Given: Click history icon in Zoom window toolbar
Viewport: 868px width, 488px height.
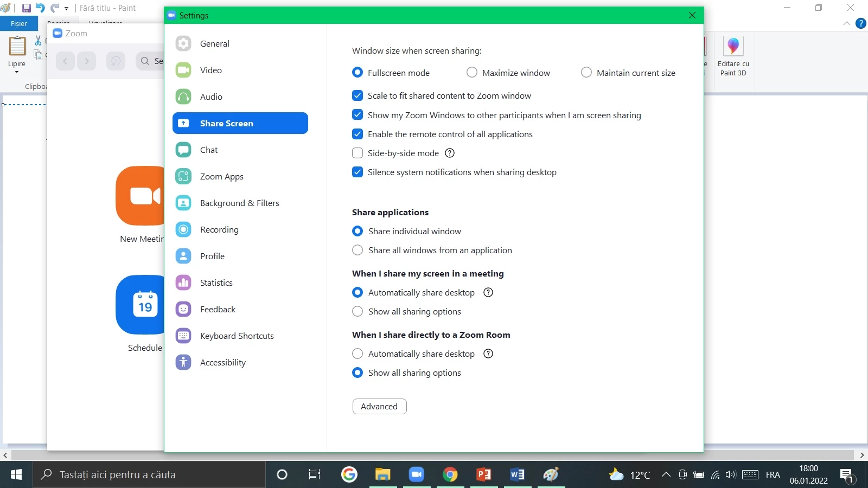Looking at the screenshot, I should point(116,61).
